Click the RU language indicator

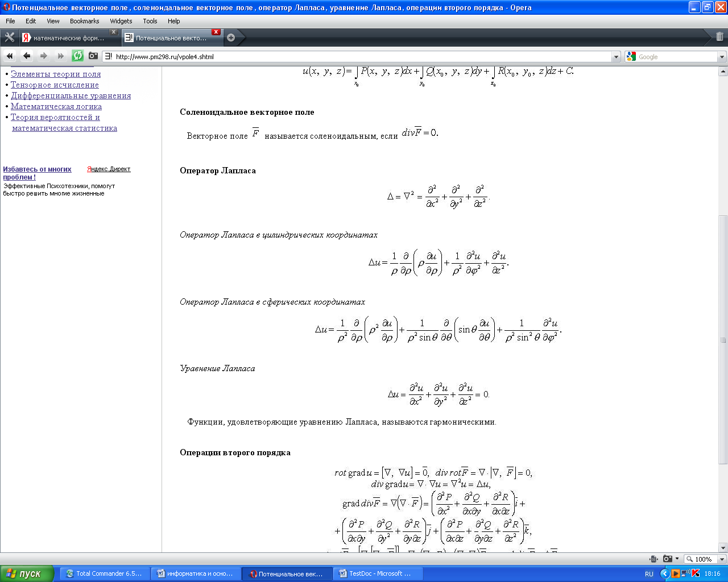pyautogui.click(x=649, y=574)
